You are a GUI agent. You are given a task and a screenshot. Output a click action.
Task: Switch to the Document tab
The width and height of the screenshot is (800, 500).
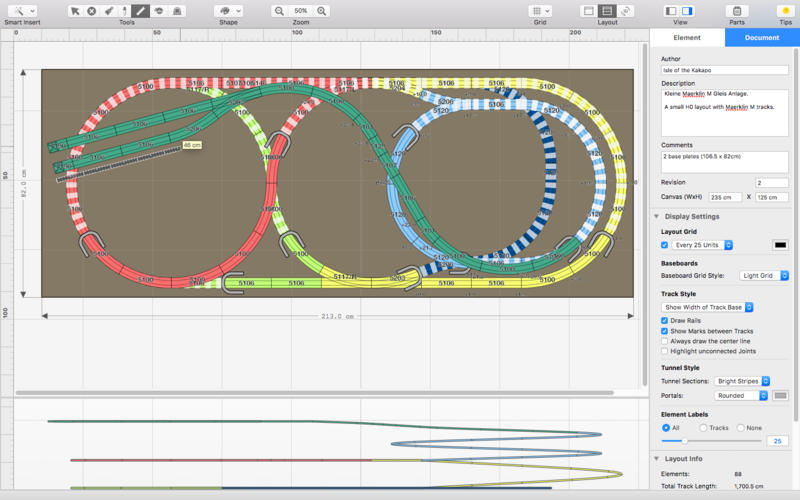pyautogui.click(x=762, y=38)
